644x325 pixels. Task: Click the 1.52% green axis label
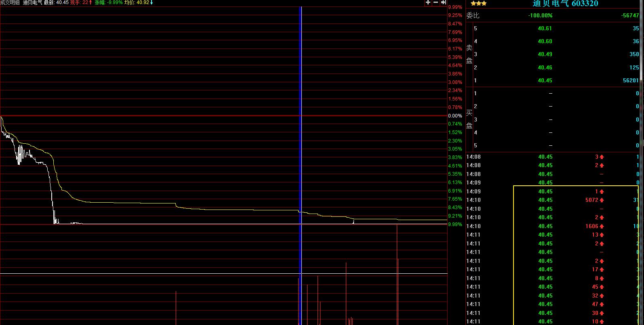(x=455, y=132)
